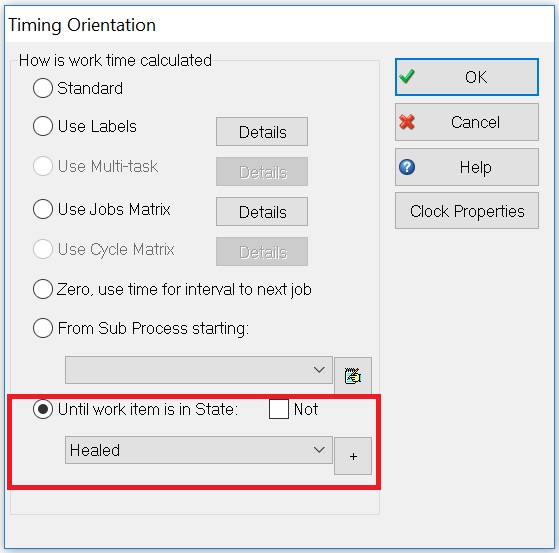The height and width of the screenshot is (553, 559).
Task: Open the sub process edit notepad icon
Action: (x=353, y=375)
